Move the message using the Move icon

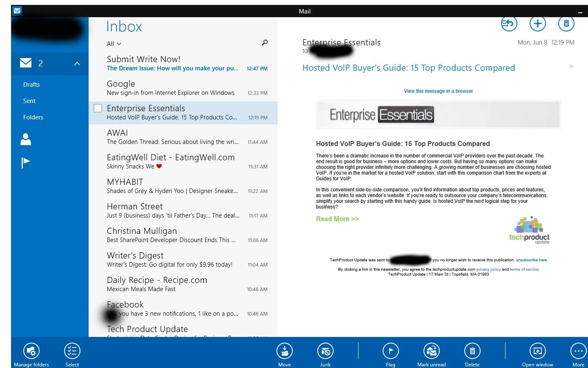click(285, 351)
